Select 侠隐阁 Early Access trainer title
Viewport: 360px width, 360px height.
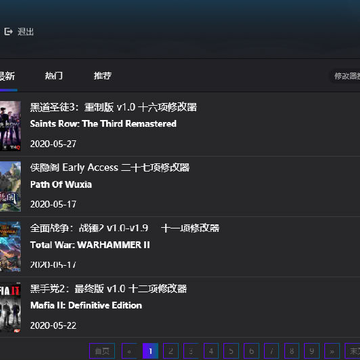110,168
